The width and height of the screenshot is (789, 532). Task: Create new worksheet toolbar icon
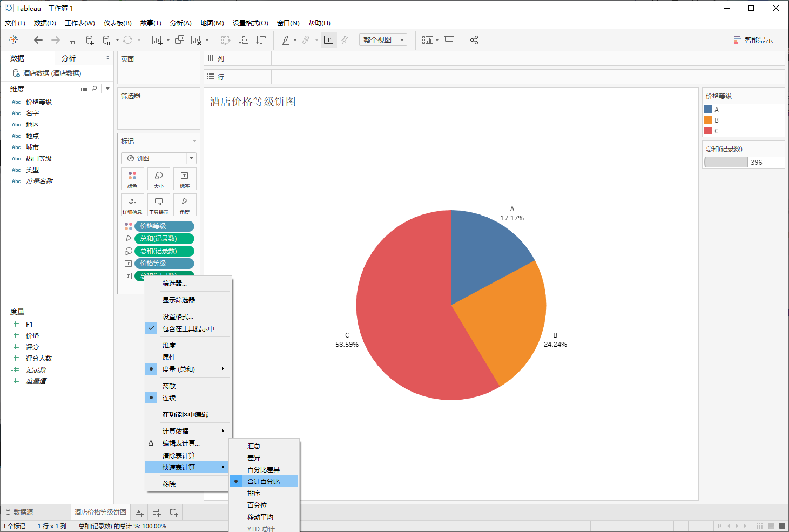157,40
